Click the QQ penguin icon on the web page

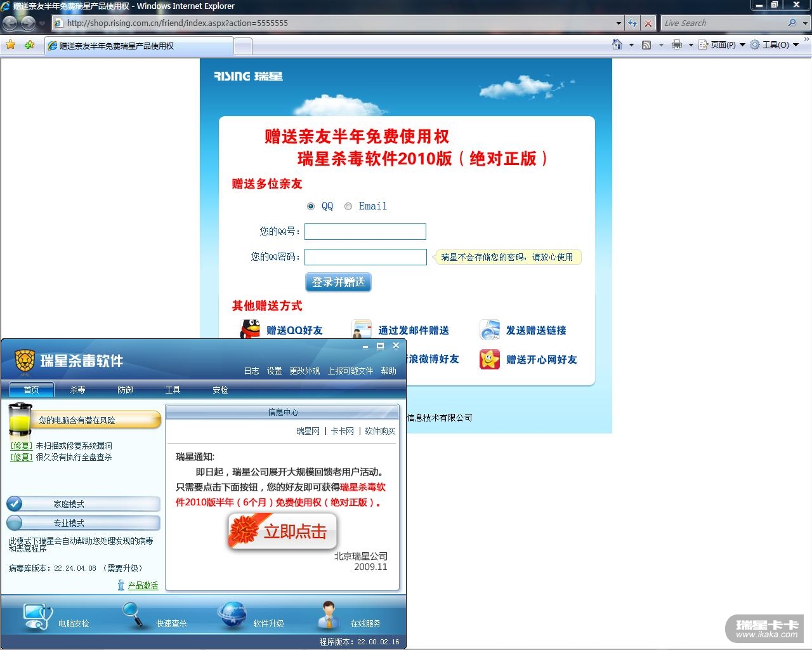tap(250, 329)
